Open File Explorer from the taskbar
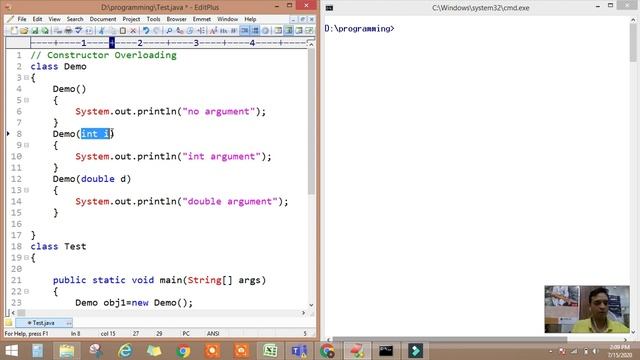640x360 pixels. point(67,351)
